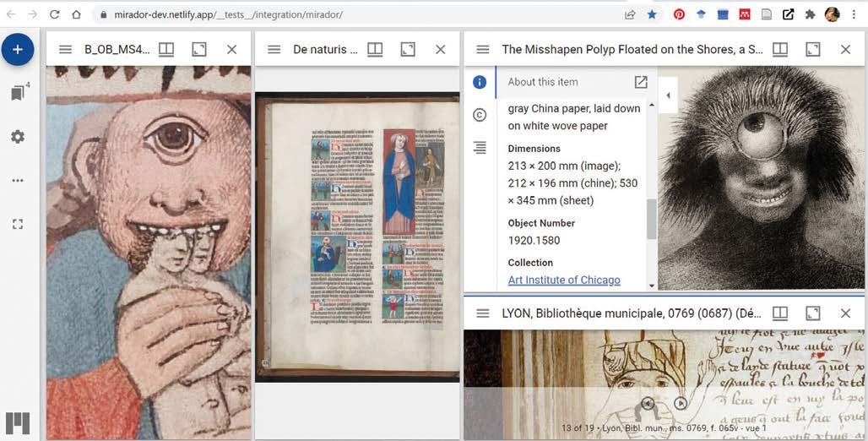Click the one-eyed polyp image canvas
The image size is (868, 441).
(761, 178)
